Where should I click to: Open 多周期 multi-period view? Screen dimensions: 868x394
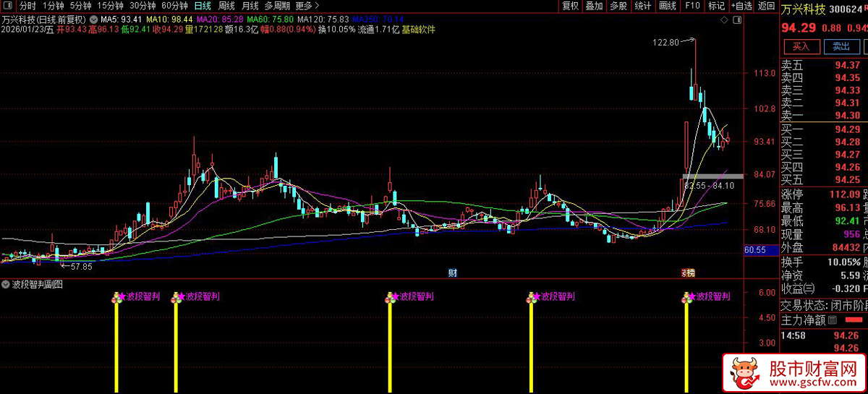click(x=277, y=6)
